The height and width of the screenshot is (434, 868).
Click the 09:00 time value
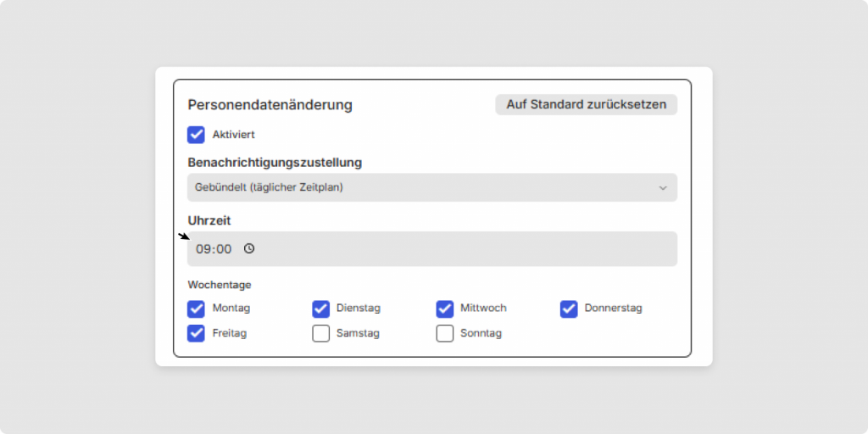tap(213, 249)
